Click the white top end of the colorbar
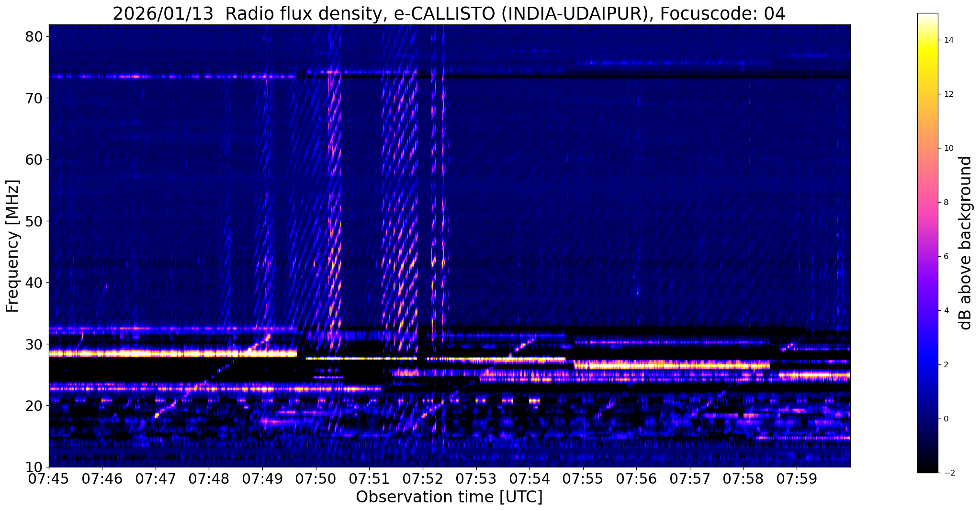This screenshot has height=511, width=980. pos(927,17)
